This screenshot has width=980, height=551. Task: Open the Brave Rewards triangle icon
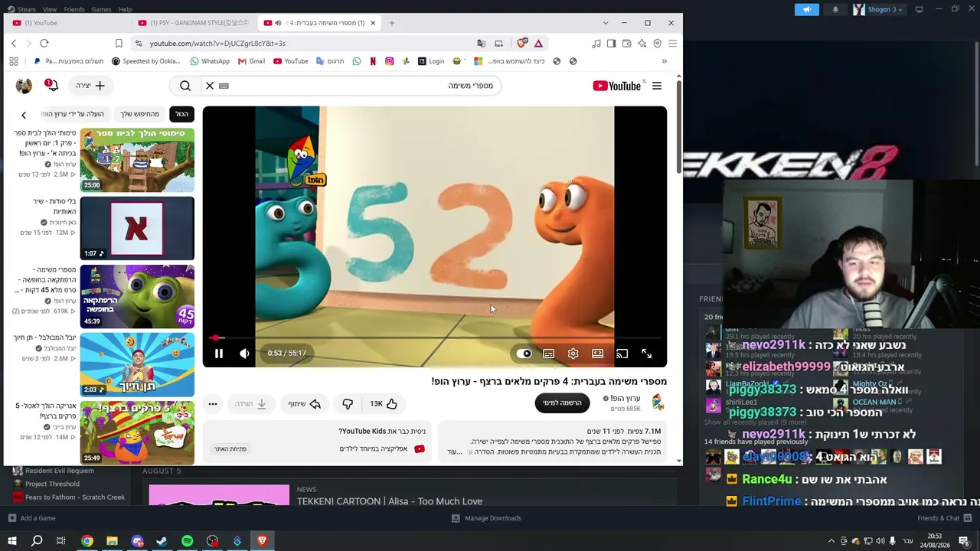tap(538, 44)
